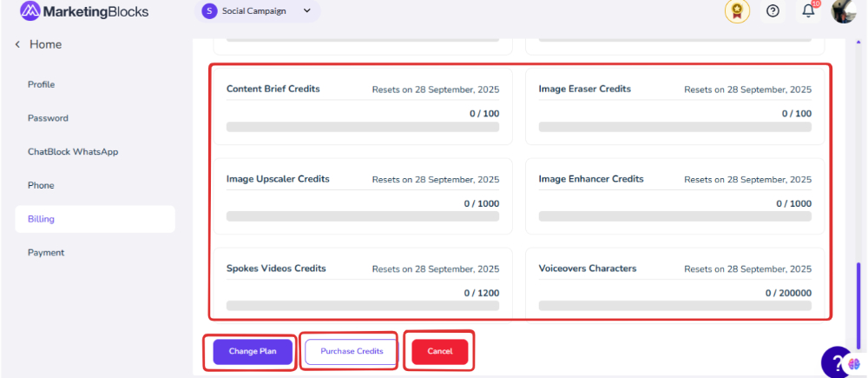Viewport: 868px width, 378px height.
Task: Click the Image Enhancer Credits heading
Action: (591, 179)
